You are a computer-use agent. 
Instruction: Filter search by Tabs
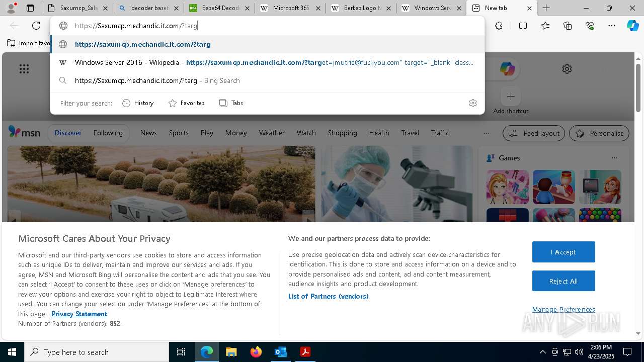231,103
